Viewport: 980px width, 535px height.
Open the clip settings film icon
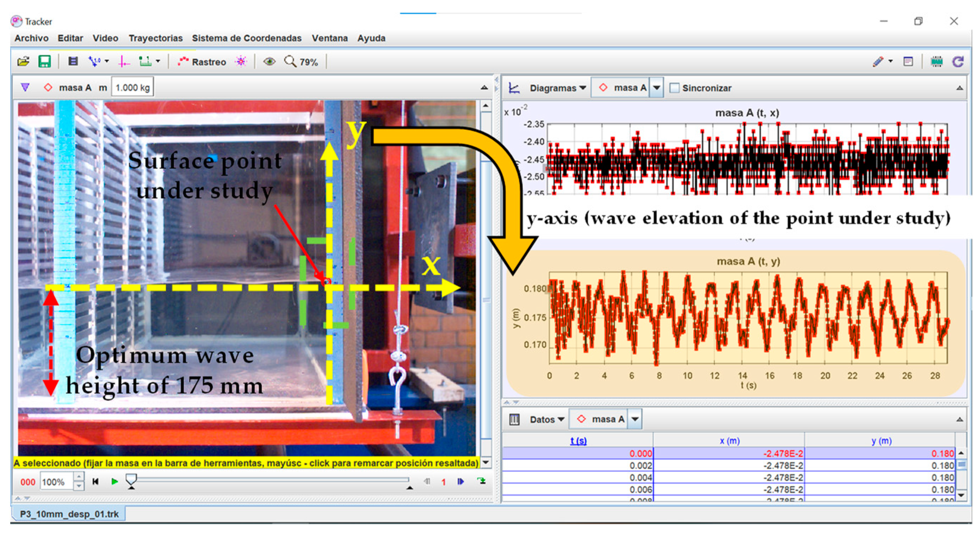73,61
